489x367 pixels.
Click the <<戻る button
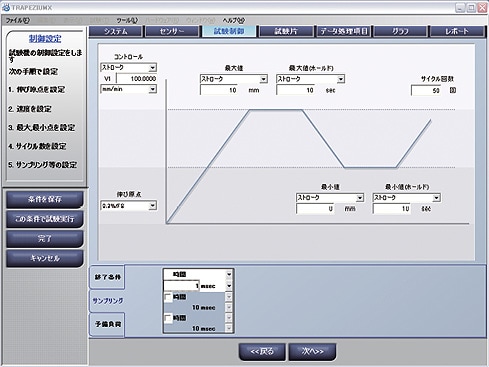click(x=262, y=352)
